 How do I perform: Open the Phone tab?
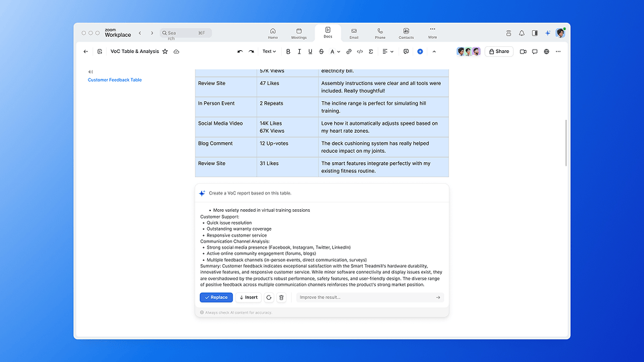pos(380,34)
